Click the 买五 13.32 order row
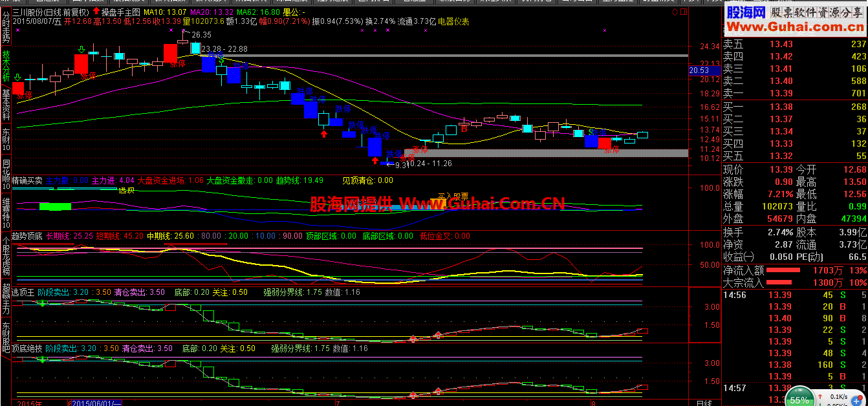Viewport: 868px width, 406px height. point(794,156)
